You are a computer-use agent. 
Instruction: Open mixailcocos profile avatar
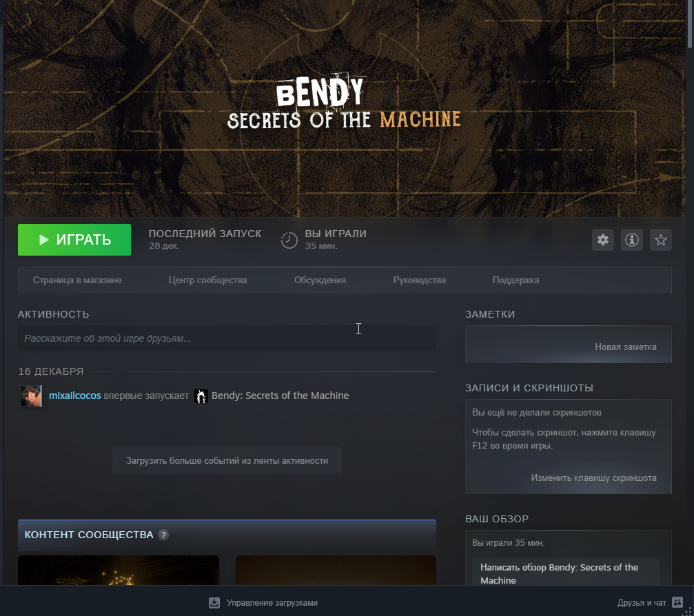tap(31, 396)
